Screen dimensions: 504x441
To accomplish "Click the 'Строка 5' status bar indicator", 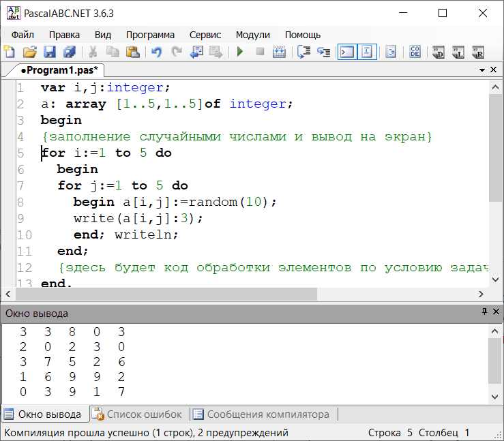I will tap(390, 433).
